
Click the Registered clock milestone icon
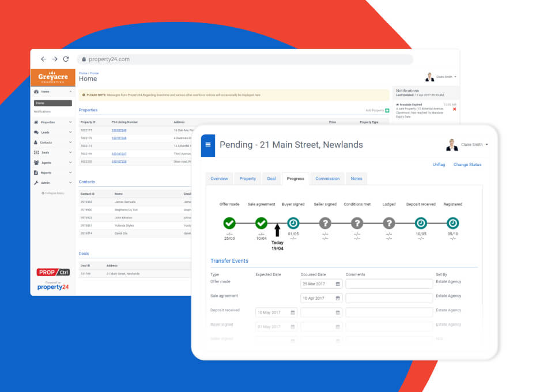point(453,223)
